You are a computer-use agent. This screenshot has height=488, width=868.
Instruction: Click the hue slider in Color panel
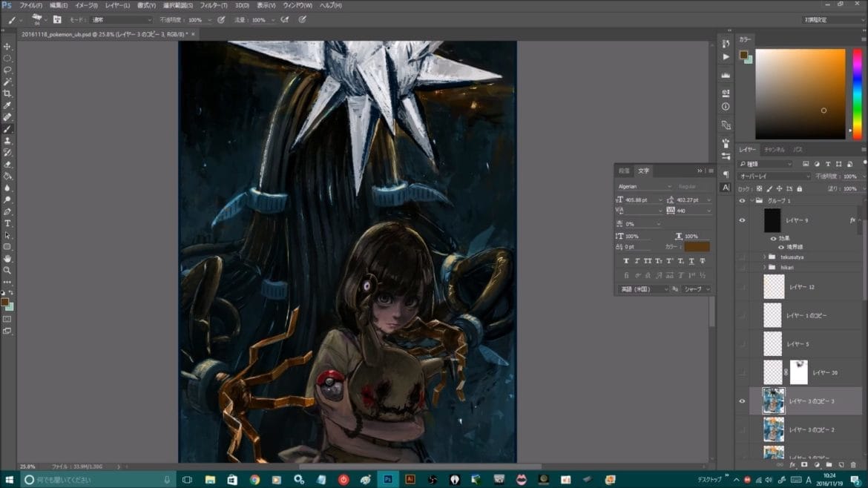[857, 94]
